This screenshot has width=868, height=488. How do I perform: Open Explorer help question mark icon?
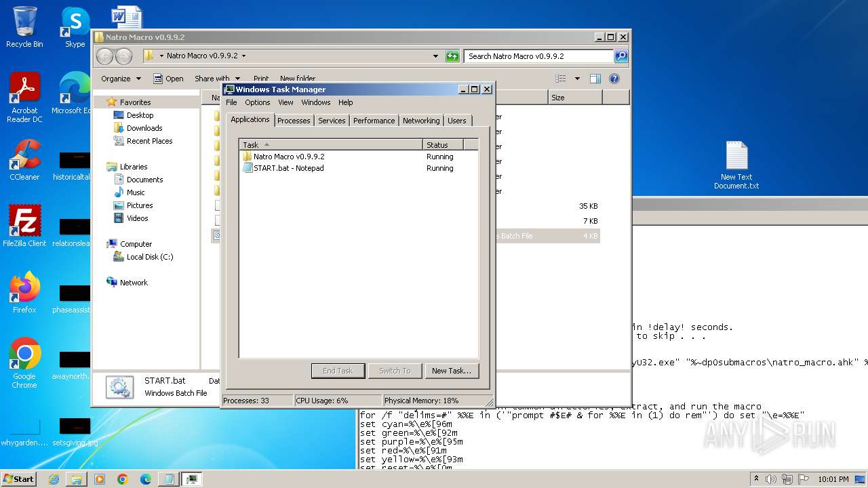point(614,79)
